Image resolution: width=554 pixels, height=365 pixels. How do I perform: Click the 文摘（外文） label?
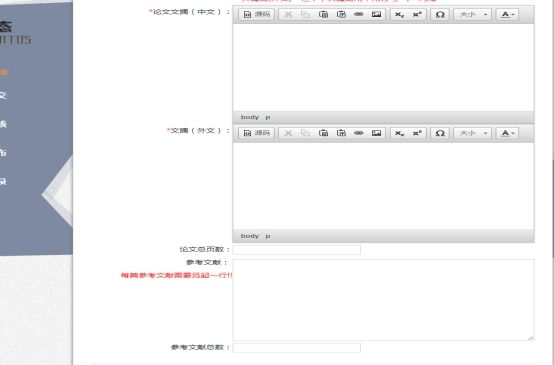[198, 131]
